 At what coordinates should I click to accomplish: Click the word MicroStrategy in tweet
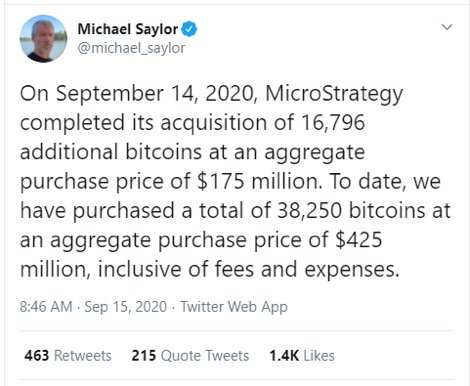pyautogui.click(x=334, y=95)
